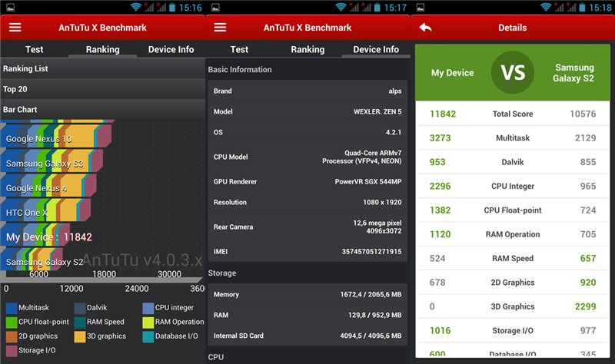Screen dimensions: 615x364
Task: Tap 2D Graphics comparison row
Action: 513,283
